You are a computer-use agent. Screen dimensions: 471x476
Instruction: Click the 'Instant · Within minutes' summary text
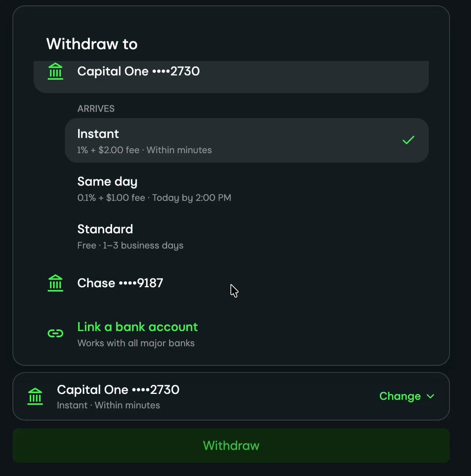[x=108, y=405]
